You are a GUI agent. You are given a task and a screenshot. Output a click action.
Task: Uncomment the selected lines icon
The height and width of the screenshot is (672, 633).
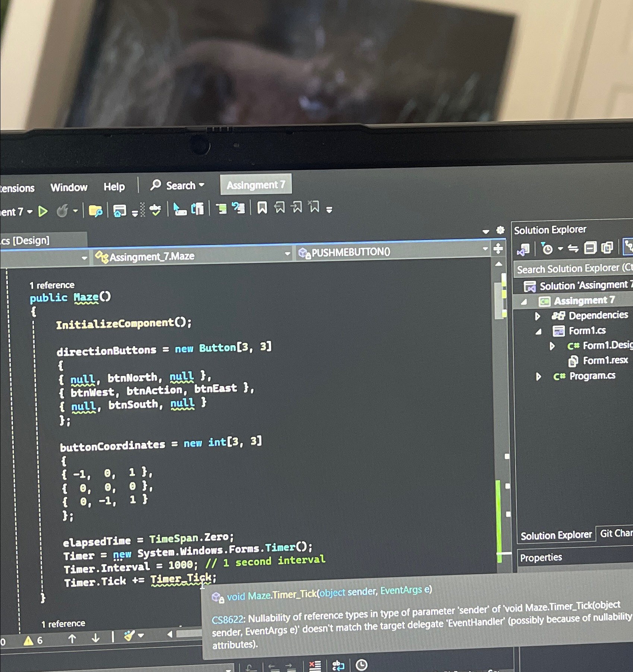pos(238,207)
